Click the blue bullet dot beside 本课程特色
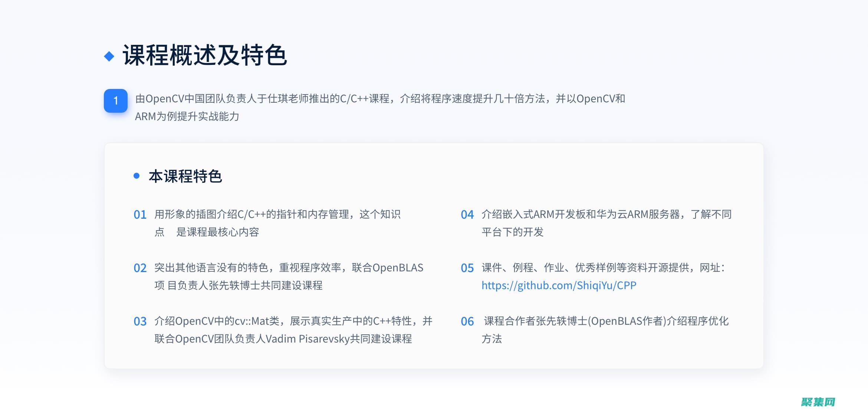The height and width of the screenshot is (410, 868). click(x=137, y=176)
